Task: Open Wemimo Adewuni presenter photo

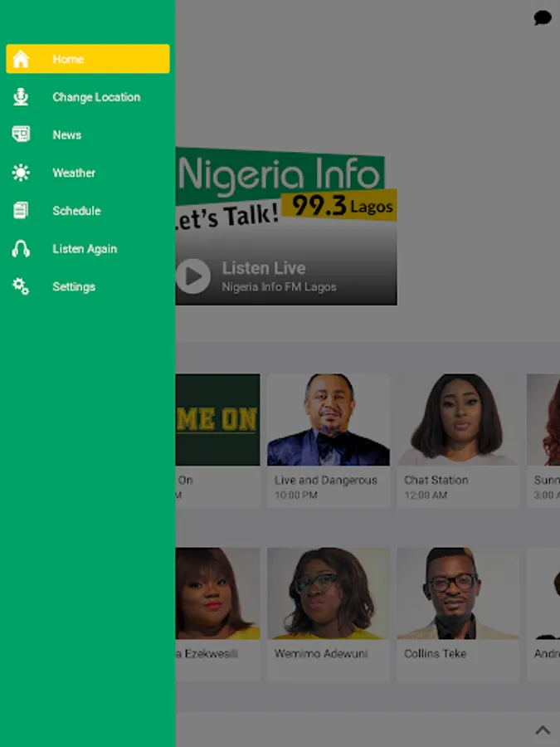Action: click(328, 593)
